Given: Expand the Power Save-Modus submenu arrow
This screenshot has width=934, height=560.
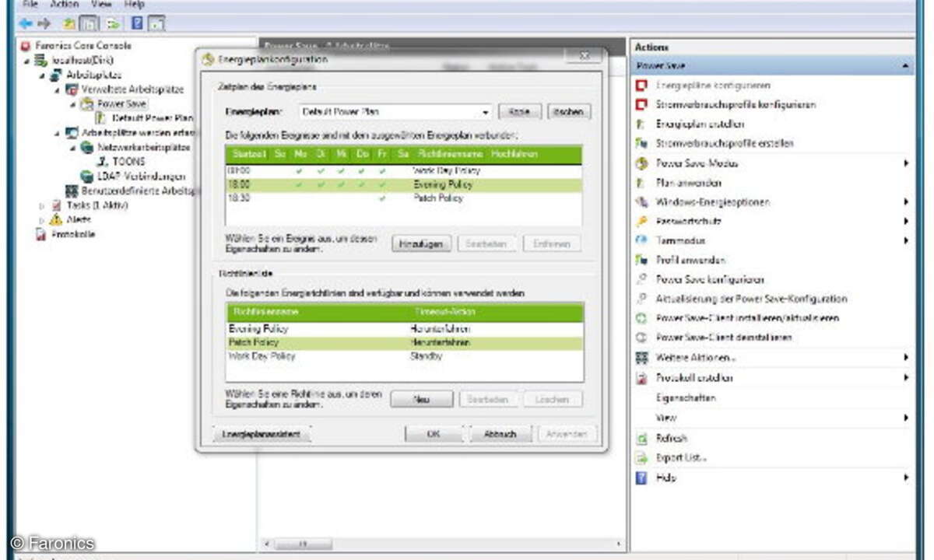Looking at the screenshot, I should coord(905,163).
